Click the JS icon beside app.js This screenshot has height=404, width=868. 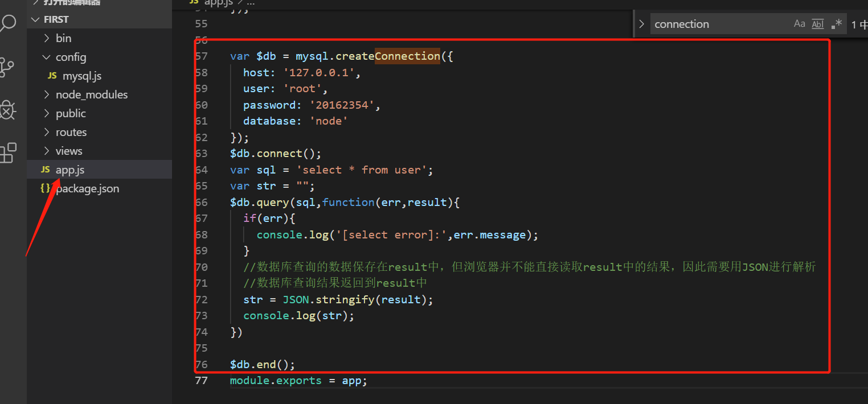(x=46, y=170)
